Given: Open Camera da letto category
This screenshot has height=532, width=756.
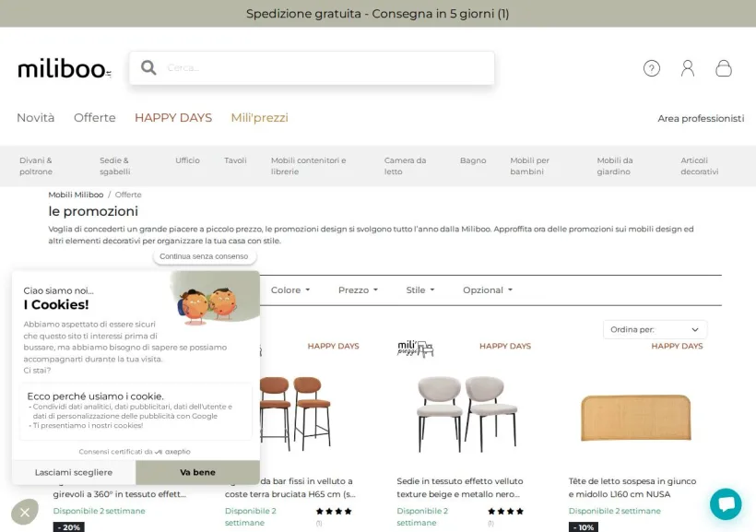Looking at the screenshot, I should click(405, 166).
